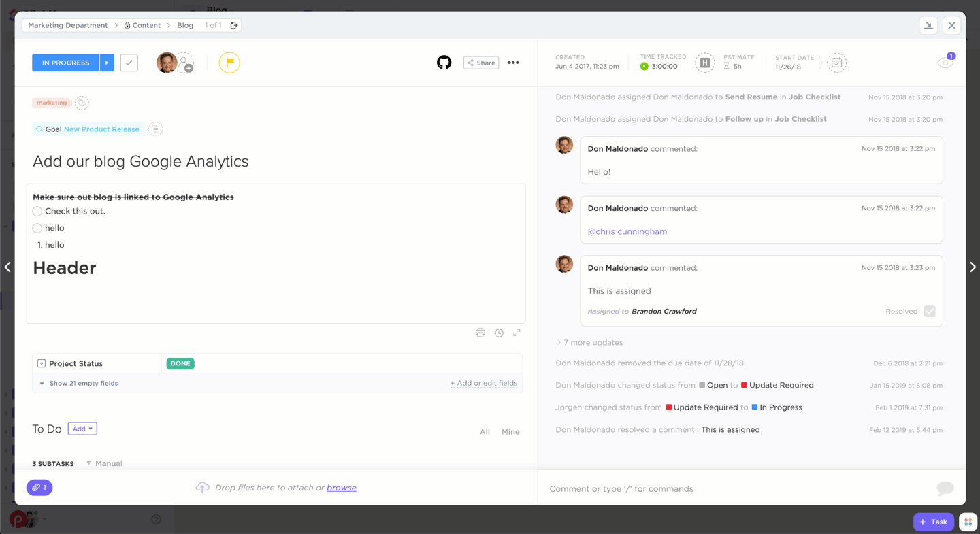Open the To Do 'Add' dropdown
Viewport: 980px width, 534px height.
[x=82, y=429]
